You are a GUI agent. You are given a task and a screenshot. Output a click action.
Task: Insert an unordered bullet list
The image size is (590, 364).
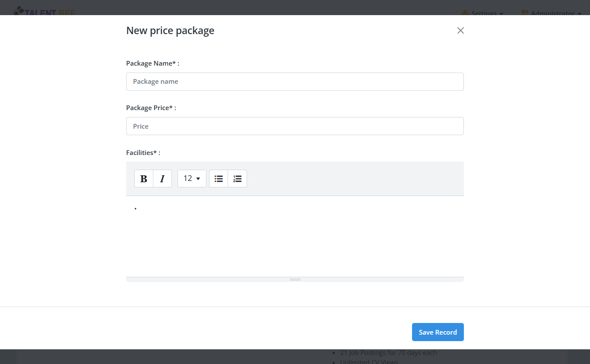click(x=219, y=179)
